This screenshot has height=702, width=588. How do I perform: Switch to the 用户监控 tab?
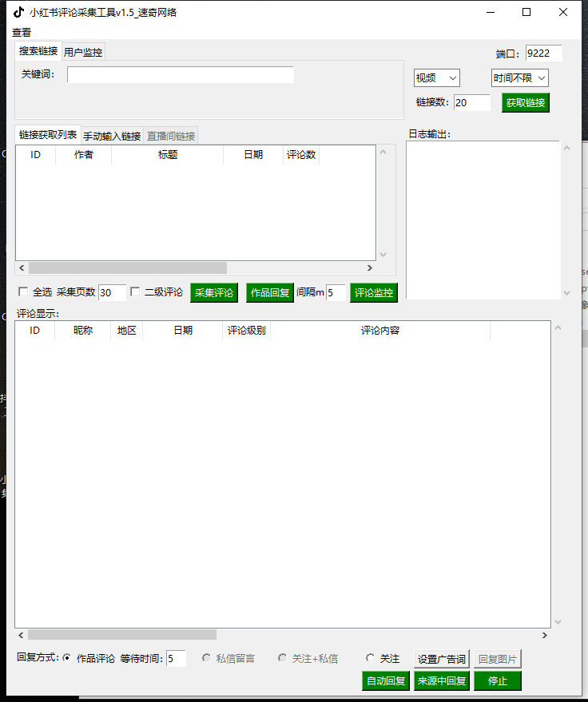pyautogui.click(x=83, y=52)
